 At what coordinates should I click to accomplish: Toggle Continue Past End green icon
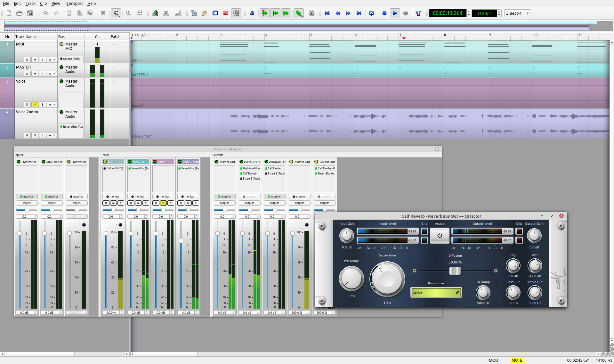tap(286, 13)
